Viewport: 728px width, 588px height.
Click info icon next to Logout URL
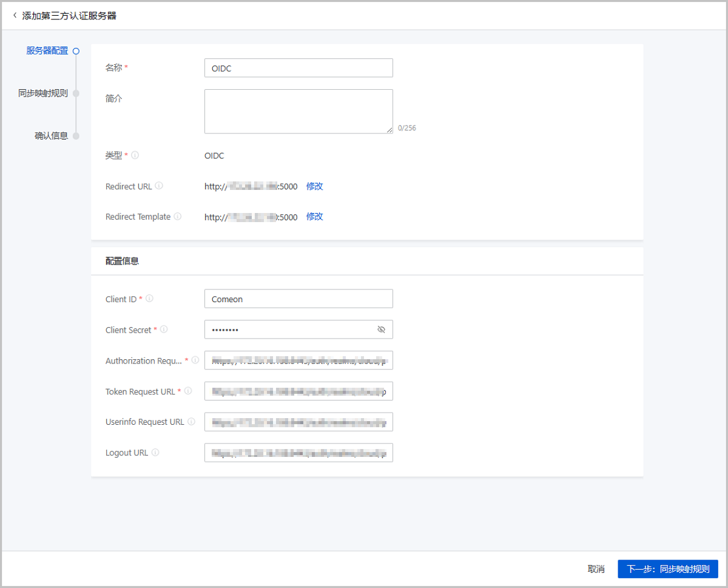pyautogui.click(x=155, y=453)
